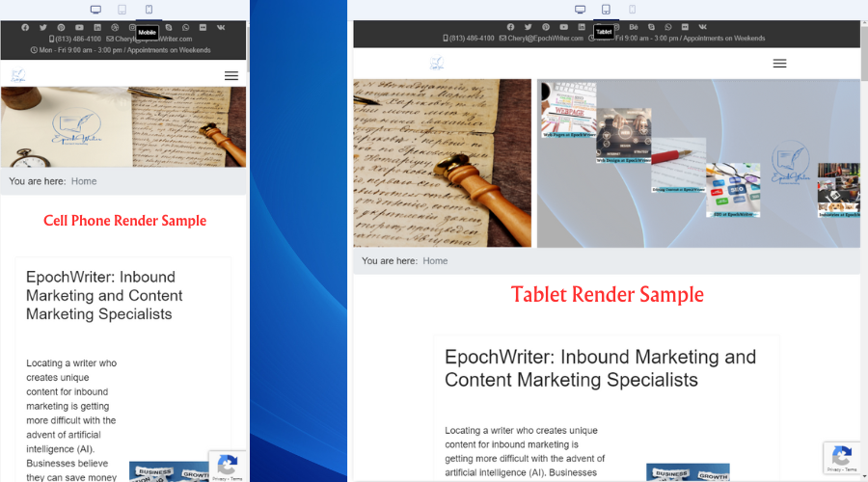Open Flickr icon in tablet preview header
The image size is (868, 482).
(x=685, y=27)
